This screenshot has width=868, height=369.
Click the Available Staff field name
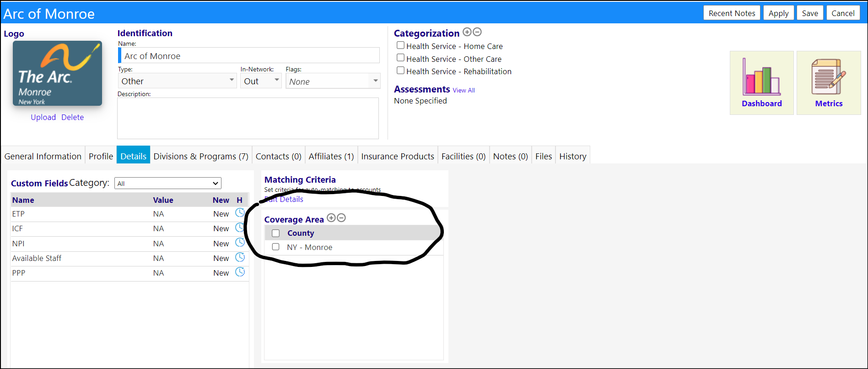pyautogui.click(x=37, y=258)
